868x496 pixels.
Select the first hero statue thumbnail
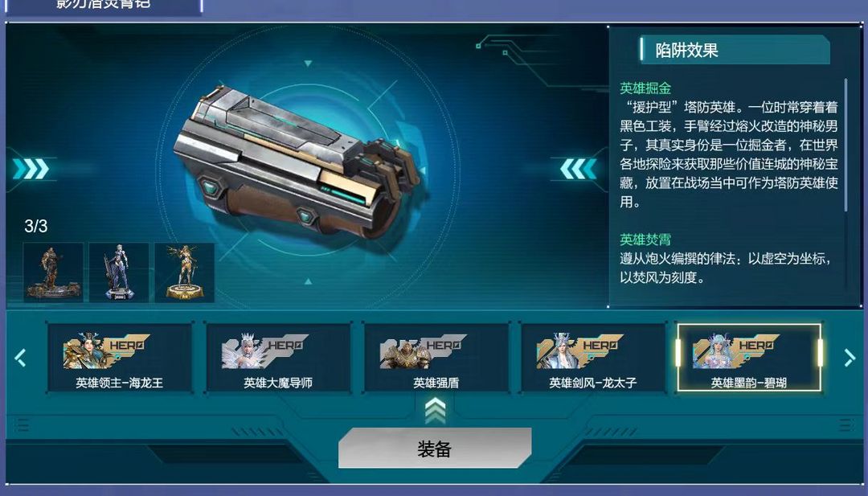pos(54,273)
